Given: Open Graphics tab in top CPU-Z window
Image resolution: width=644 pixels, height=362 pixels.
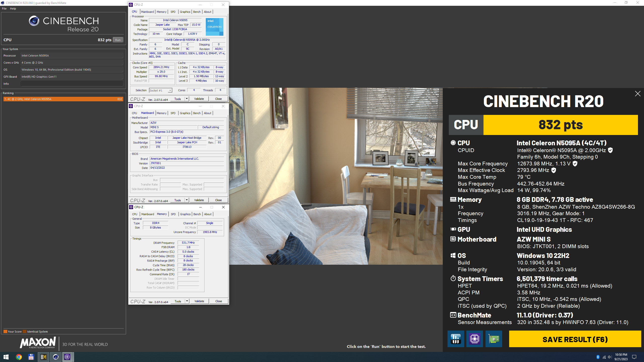Looking at the screenshot, I should tap(185, 12).
